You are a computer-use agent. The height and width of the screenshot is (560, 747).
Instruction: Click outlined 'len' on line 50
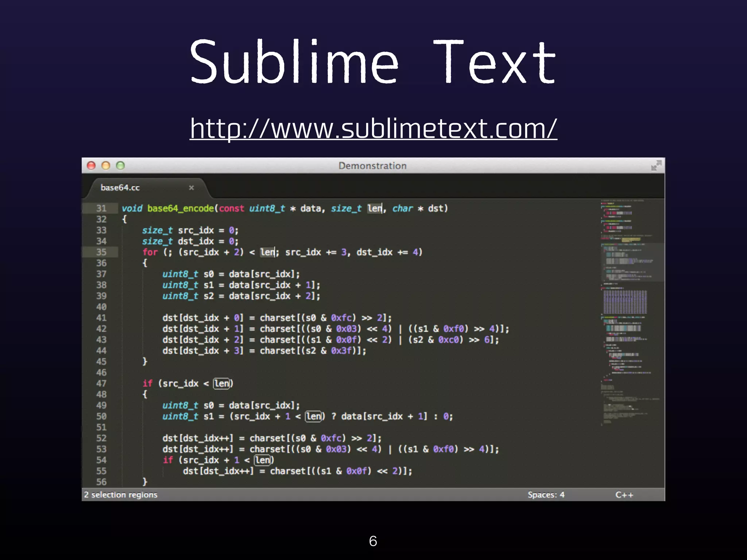point(314,416)
